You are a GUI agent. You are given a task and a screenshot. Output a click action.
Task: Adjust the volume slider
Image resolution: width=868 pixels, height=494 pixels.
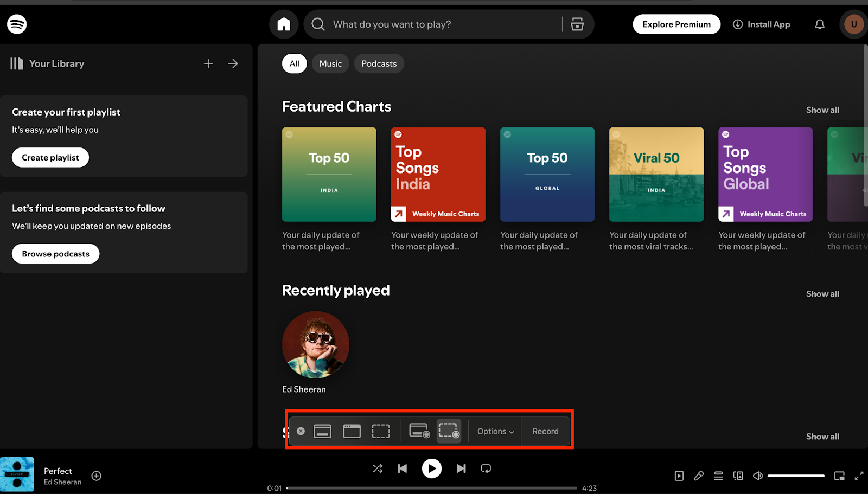tap(796, 476)
